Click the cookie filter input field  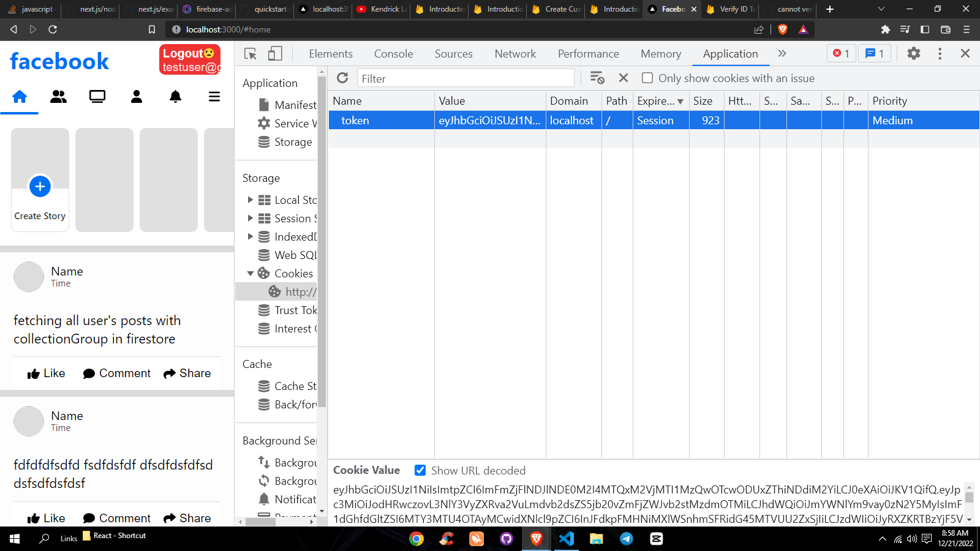[x=466, y=78]
